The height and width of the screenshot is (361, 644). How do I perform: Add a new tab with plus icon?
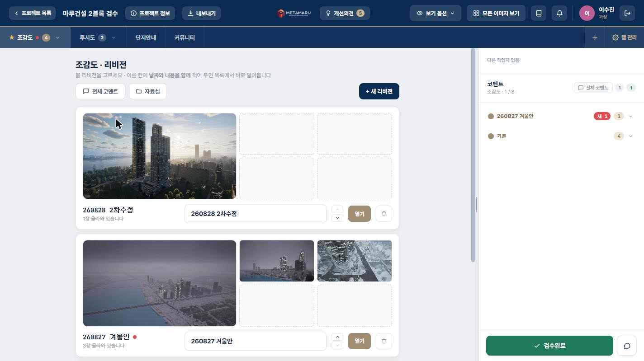(595, 38)
